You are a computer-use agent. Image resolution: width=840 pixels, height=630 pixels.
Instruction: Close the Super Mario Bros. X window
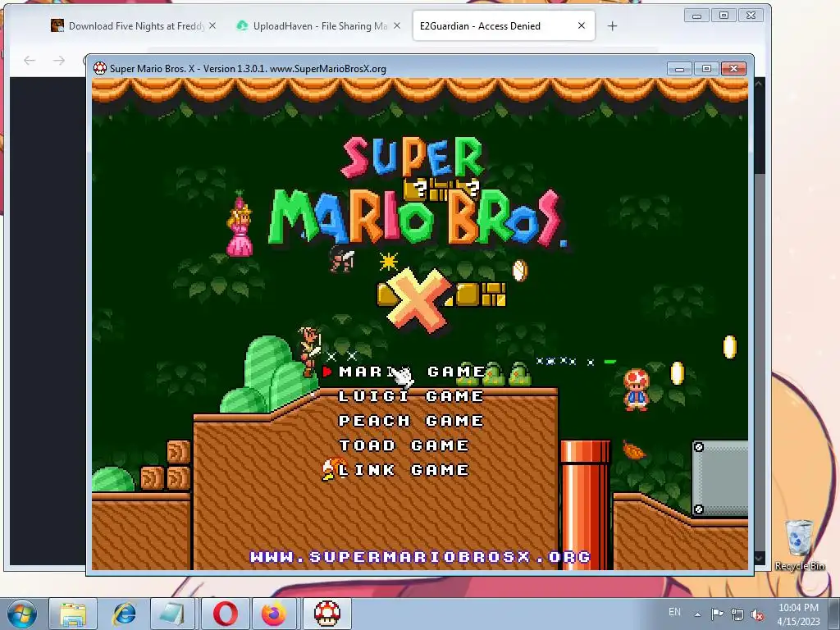734,69
